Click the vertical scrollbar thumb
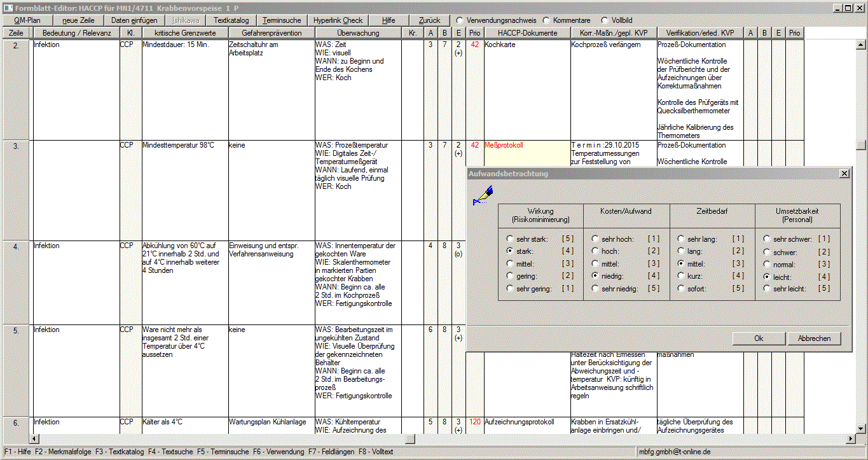The width and height of the screenshot is (868, 460). (861, 145)
